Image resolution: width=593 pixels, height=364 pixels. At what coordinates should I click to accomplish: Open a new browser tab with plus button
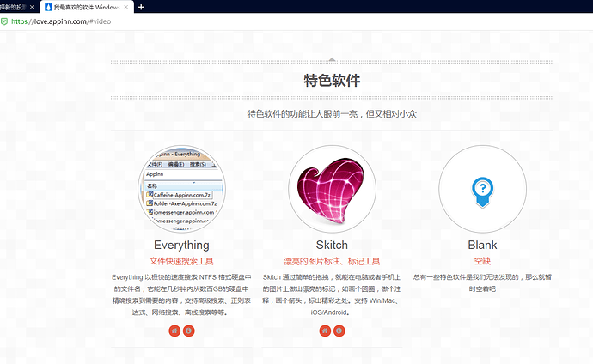pyautogui.click(x=141, y=7)
